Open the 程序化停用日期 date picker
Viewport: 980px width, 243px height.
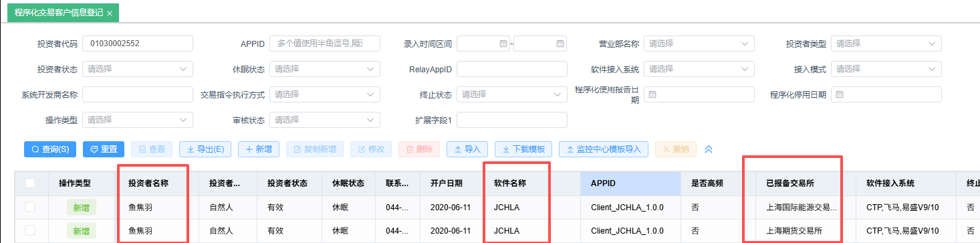tap(886, 94)
